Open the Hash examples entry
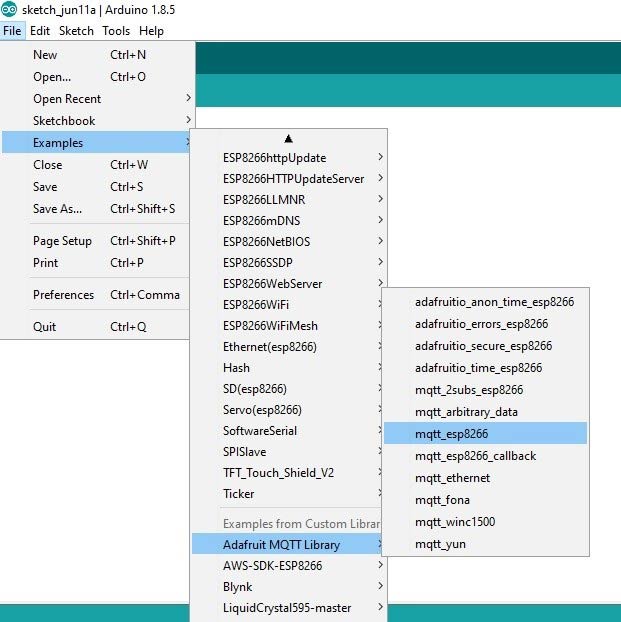621x622 pixels. tap(286, 368)
